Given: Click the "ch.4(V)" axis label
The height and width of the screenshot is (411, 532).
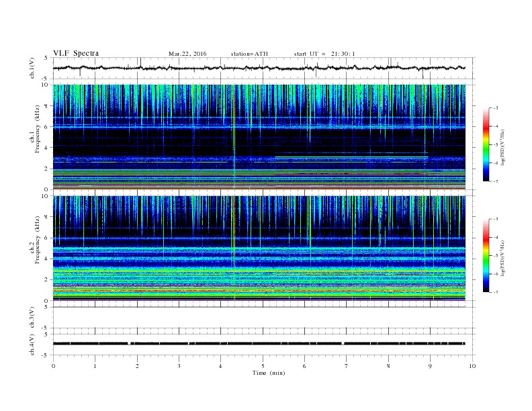Looking at the screenshot, I should pos(32,345).
